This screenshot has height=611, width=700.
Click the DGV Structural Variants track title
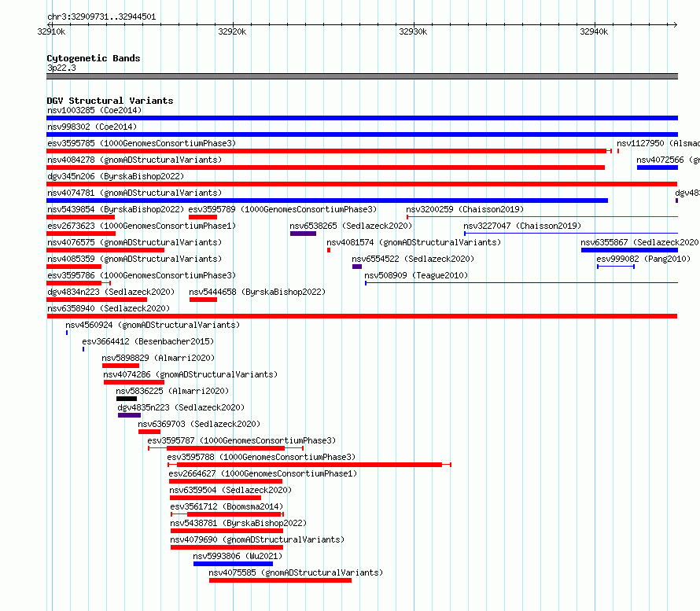[110, 101]
